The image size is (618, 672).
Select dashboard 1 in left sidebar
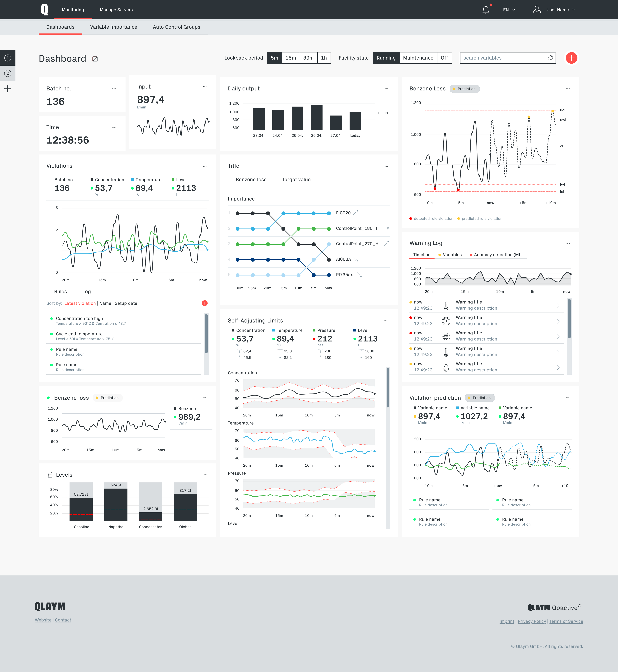click(x=8, y=58)
